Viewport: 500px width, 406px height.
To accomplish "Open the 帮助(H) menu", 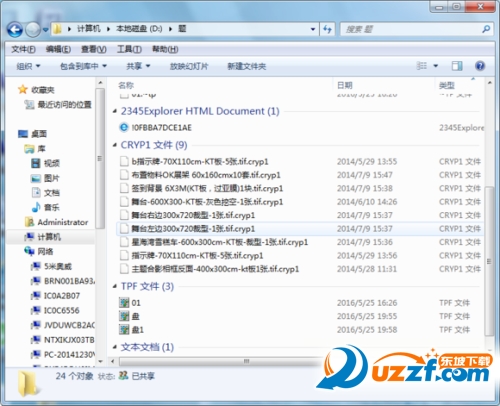I will (165, 49).
